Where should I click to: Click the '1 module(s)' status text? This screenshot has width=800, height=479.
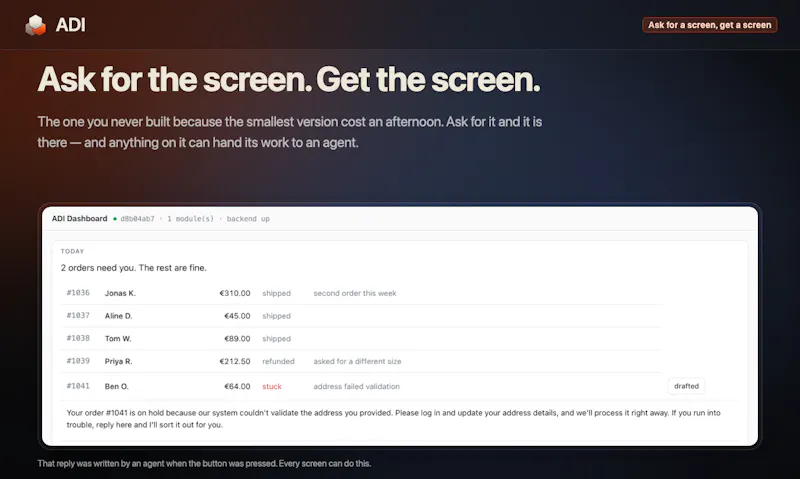coord(190,219)
